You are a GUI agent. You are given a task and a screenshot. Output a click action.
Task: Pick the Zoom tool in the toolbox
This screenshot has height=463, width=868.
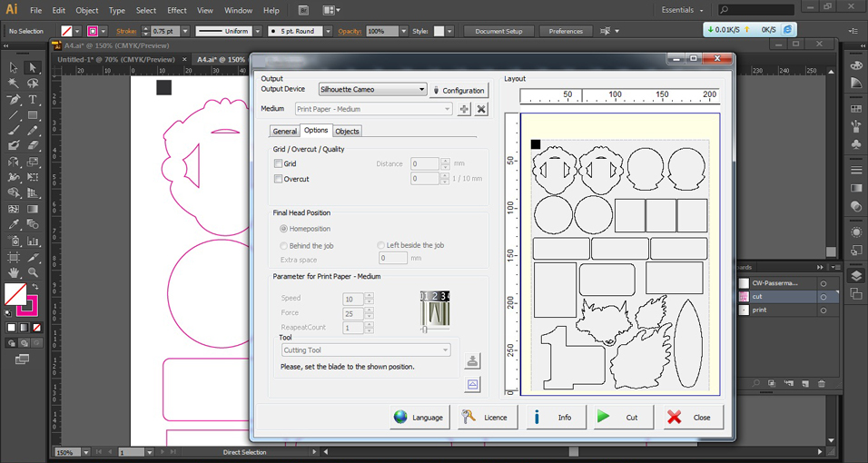33,272
